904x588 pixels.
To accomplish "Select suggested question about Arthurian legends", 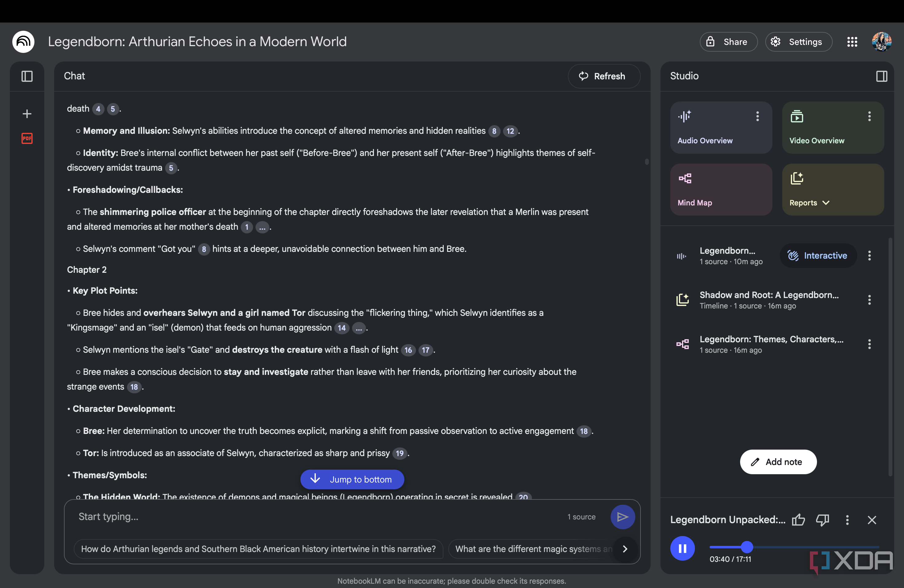I will (258, 549).
